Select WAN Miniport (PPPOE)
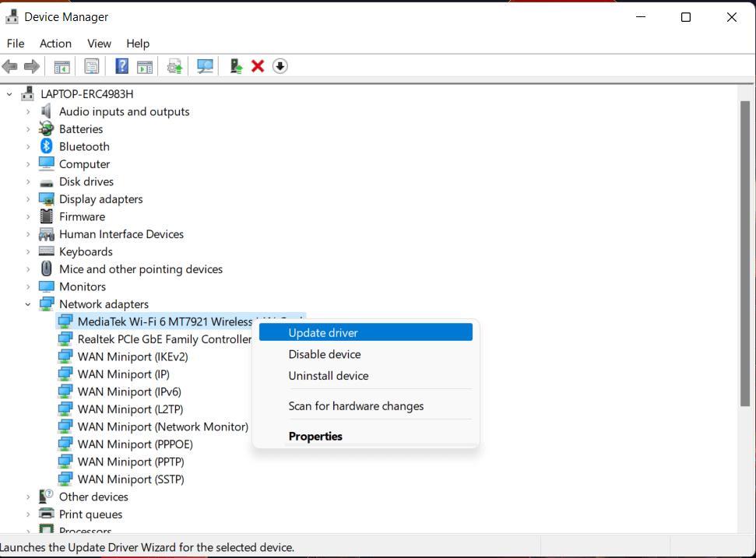Screen dimensions: 756x558 point(135,444)
